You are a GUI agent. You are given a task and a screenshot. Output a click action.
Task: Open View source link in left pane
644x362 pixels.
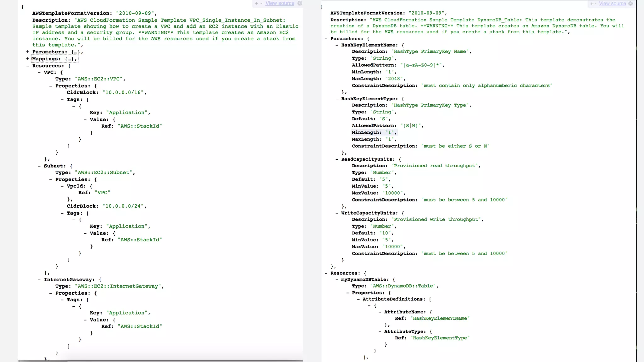click(280, 3)
